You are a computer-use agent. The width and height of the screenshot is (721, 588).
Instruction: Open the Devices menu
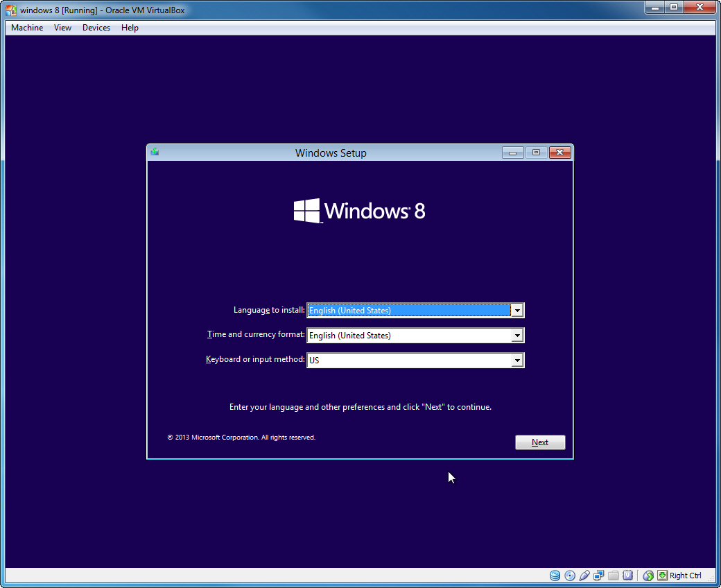tap(96, 28)
